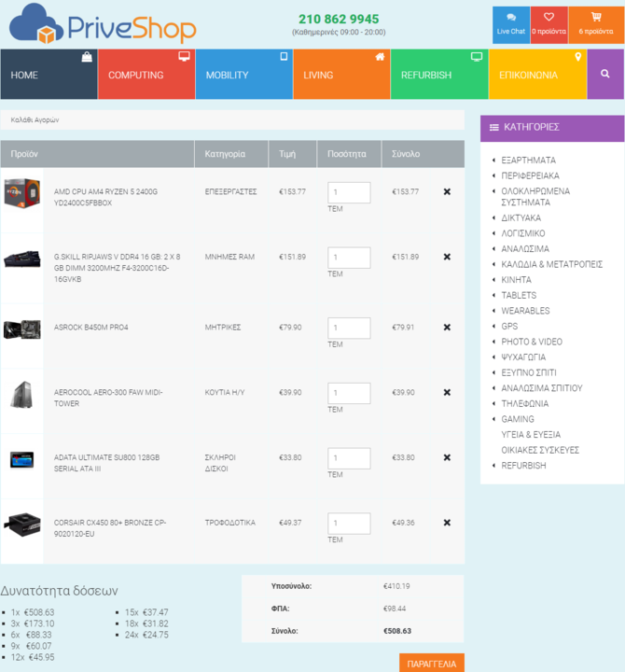Click ΚΑΤΗΓΟΡΙΕΣ sidebar header
The height and width of the screenshot is (672, 625).
click(552, 128)
